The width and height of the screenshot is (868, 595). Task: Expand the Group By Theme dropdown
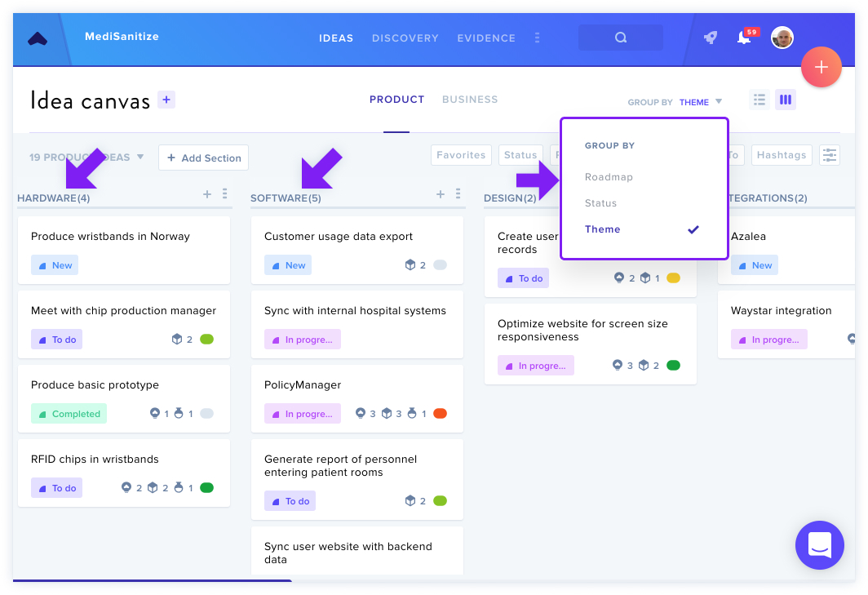[x=700, y=102]
